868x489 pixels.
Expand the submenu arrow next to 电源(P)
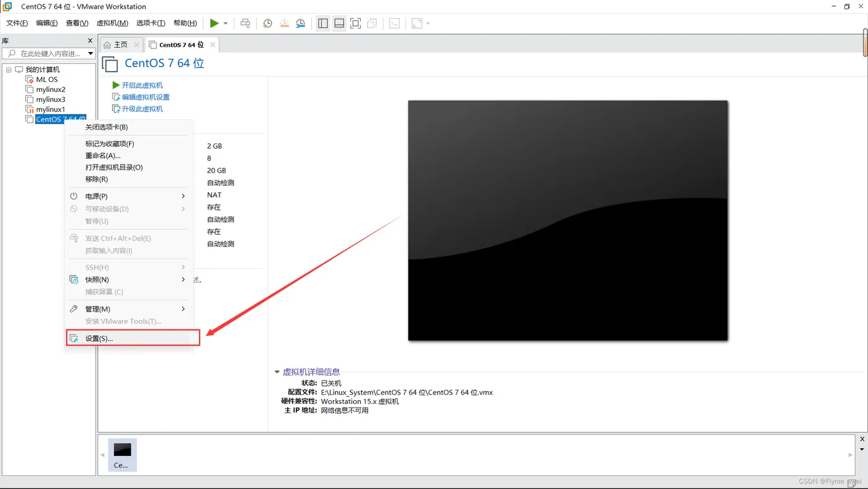pos(183,196)
